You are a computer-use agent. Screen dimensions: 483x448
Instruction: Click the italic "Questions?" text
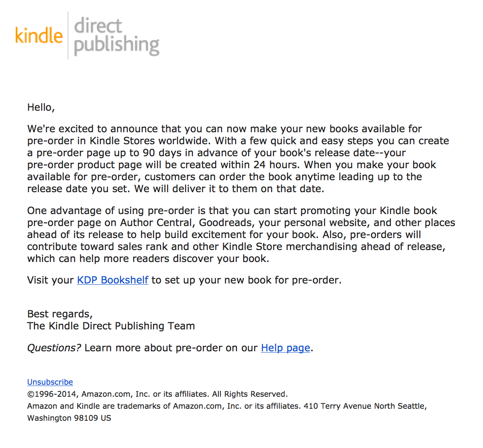click(x=54, y=348)
